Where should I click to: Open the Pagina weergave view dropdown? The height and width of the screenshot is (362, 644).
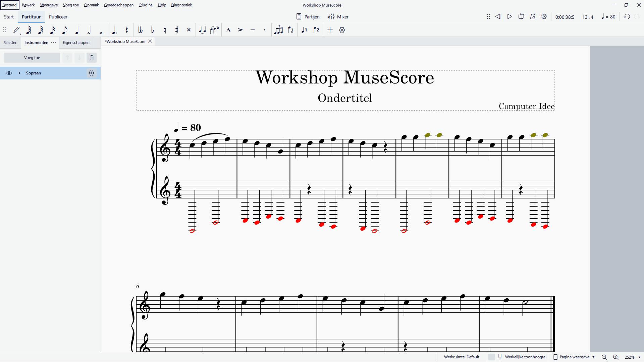(574, 357)
